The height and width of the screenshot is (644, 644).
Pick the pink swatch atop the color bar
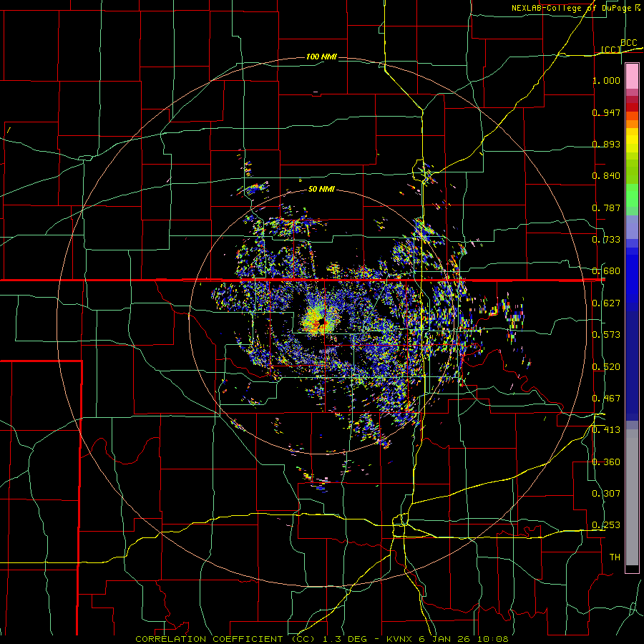coord(632,76)
